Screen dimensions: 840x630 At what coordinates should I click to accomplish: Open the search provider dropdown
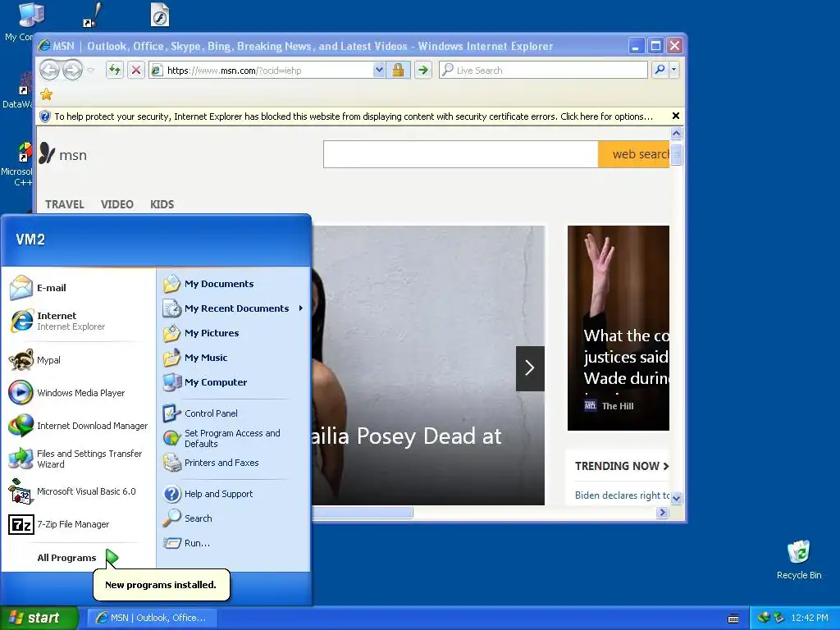[674, 70]
